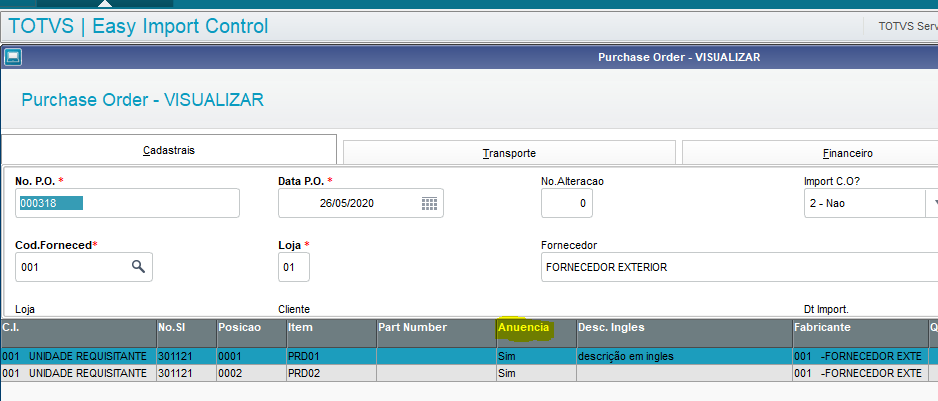Viewport: 938px width, 401px height.
Task: Sort by the C.I. column header
Action: click(x=79, y=333)
